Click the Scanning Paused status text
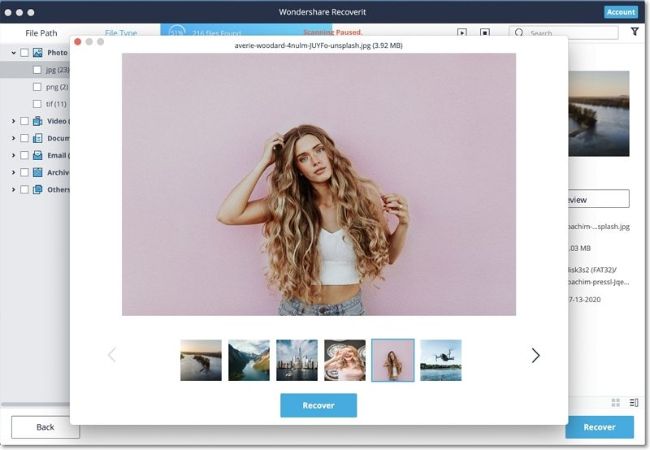The height and width of the screenshot is (450, 650). (x=332, y=32)
